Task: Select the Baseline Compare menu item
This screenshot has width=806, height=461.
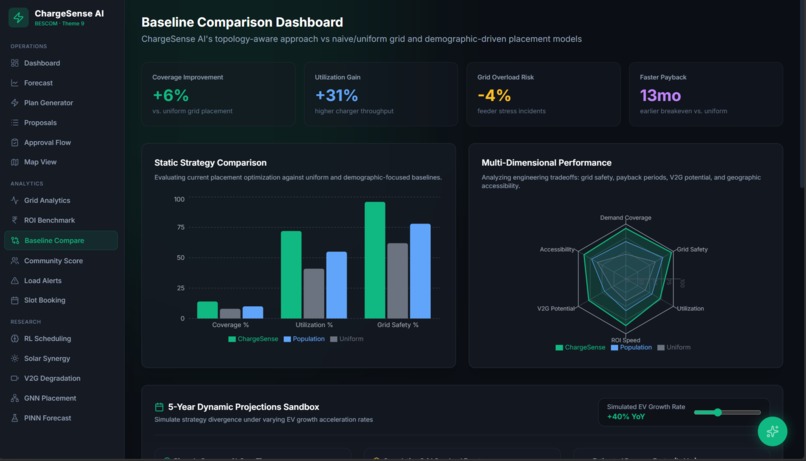Action: pyautogui.click(x=61, y=241)
